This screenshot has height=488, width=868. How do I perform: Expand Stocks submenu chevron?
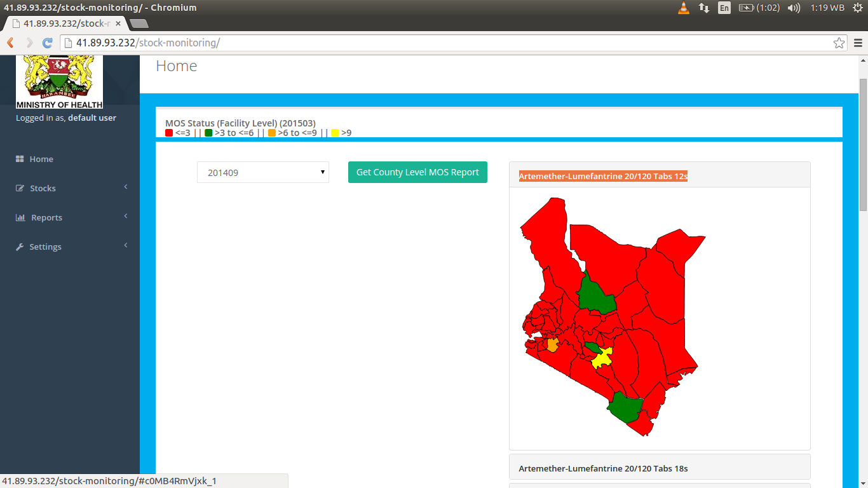pyautogui.click(x=126, y=187)
